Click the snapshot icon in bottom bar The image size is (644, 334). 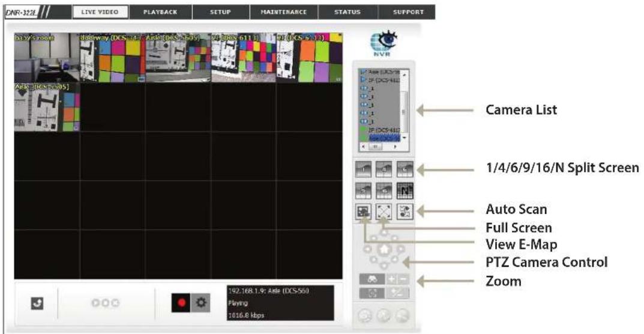coord(37,303)
